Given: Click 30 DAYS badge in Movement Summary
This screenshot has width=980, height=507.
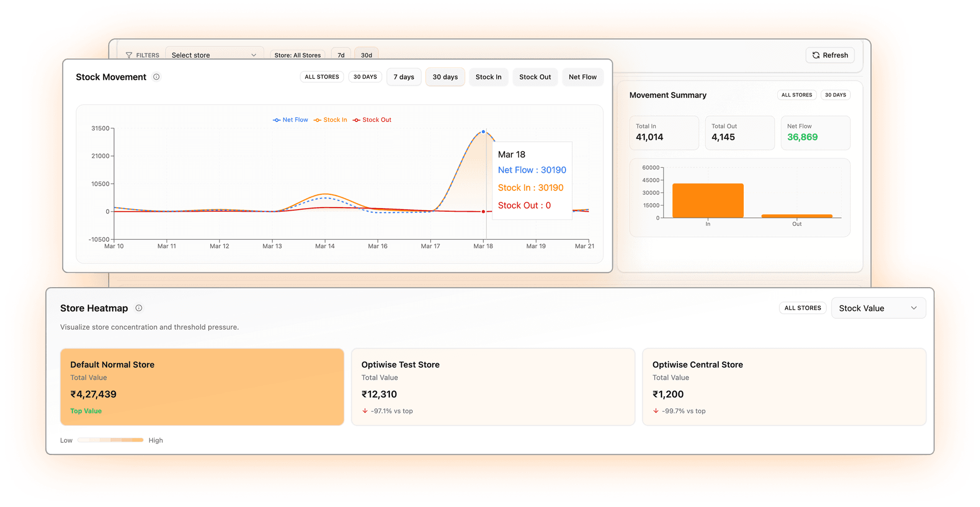Looking at the screenshot, I should coord(836,95).
